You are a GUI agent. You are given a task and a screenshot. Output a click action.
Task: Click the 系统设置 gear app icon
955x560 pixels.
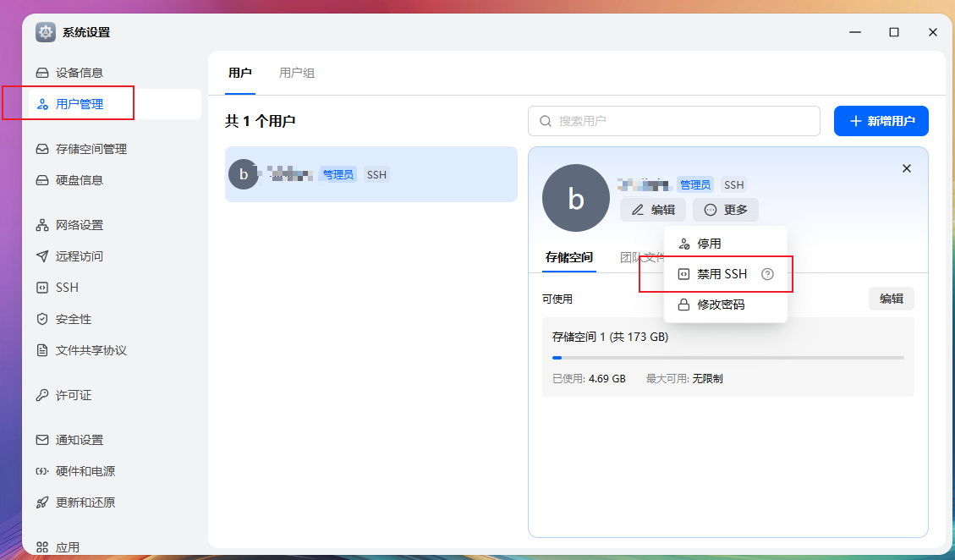click(46, 32)
